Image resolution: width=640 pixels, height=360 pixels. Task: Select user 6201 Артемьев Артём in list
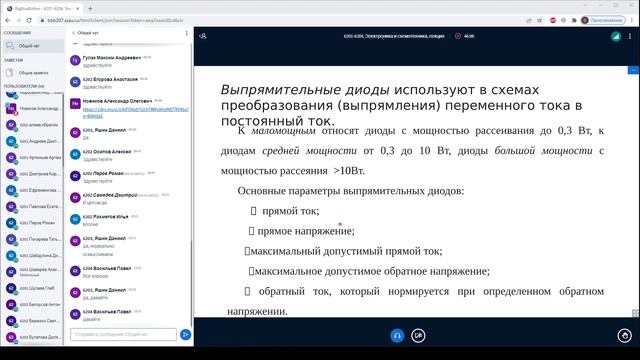pos(33,158)
